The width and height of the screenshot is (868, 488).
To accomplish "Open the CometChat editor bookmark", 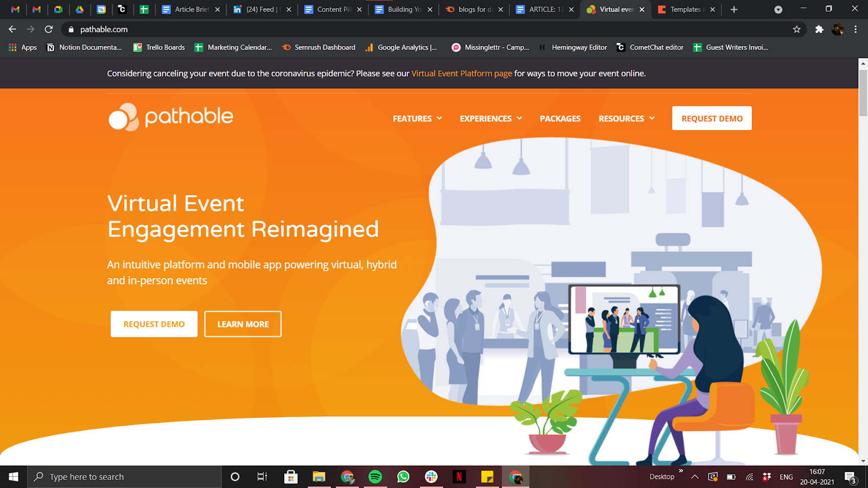I will tap(650, 47).
